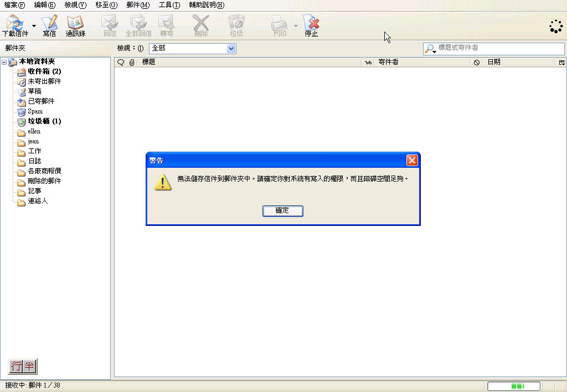Close the 警告 warning dialog
This screenshot has height=392, width=567.
(412, 160)
